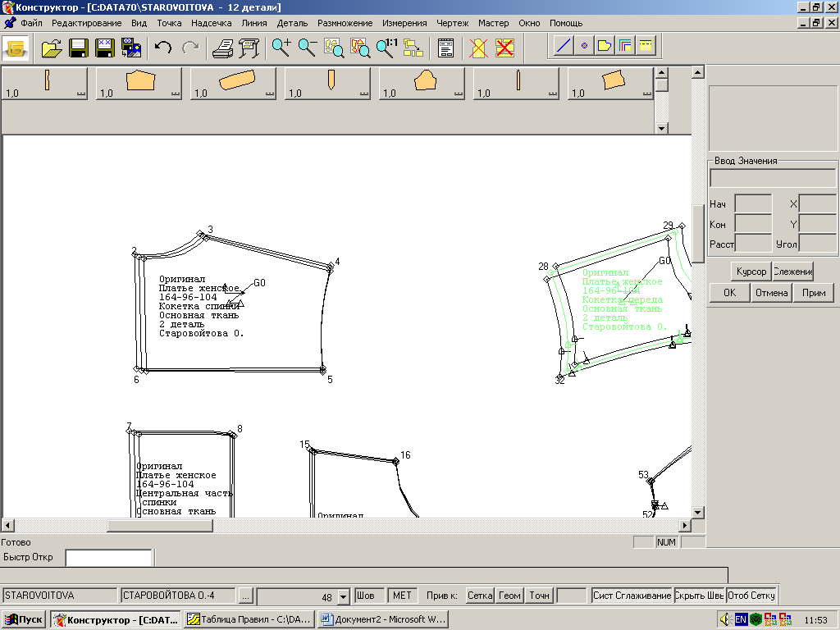Open file with the folder icon
840x630 pixels.
point(52,48)
